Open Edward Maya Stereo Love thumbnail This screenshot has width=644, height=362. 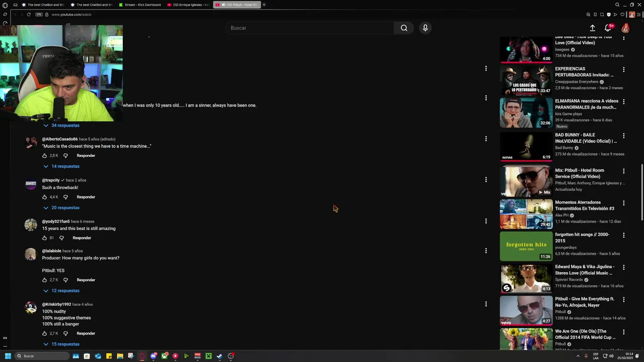[x=526, y=279]
